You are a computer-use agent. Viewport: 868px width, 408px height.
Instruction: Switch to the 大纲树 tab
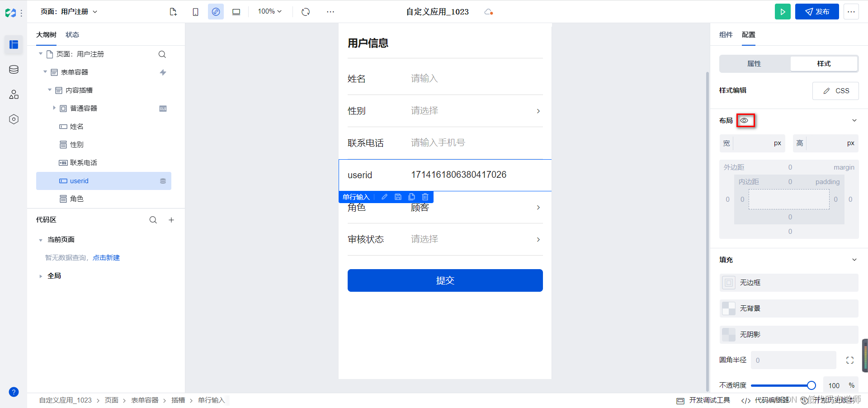pyautogui.click(x=46, y=35)
